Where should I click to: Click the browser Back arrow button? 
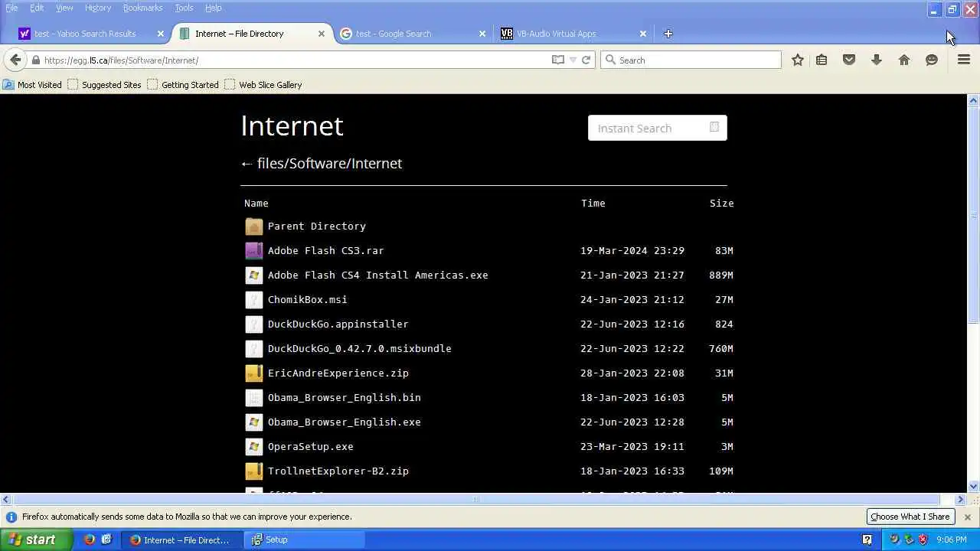click(x=15, y=60)
